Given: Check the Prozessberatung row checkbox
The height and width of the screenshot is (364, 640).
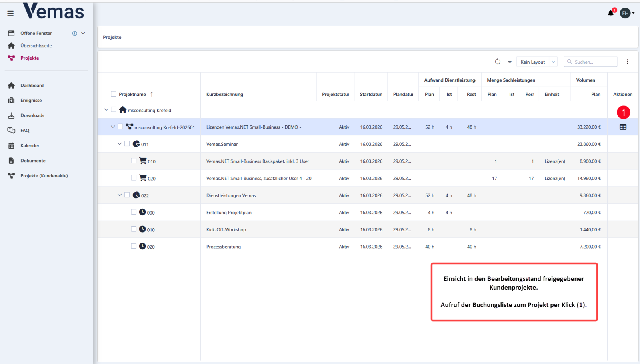Looking at the screenshot, I should 134,246.
